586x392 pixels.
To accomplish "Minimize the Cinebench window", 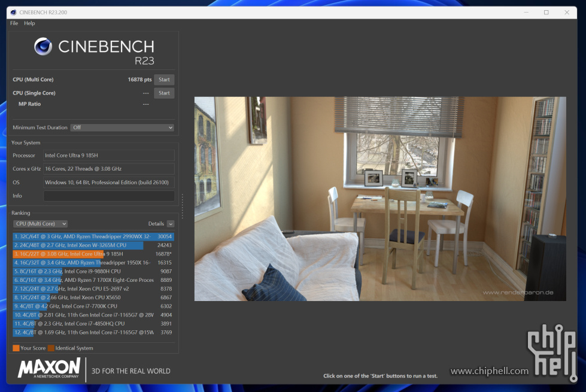I will pyautogui.click(x=526, y=13).
